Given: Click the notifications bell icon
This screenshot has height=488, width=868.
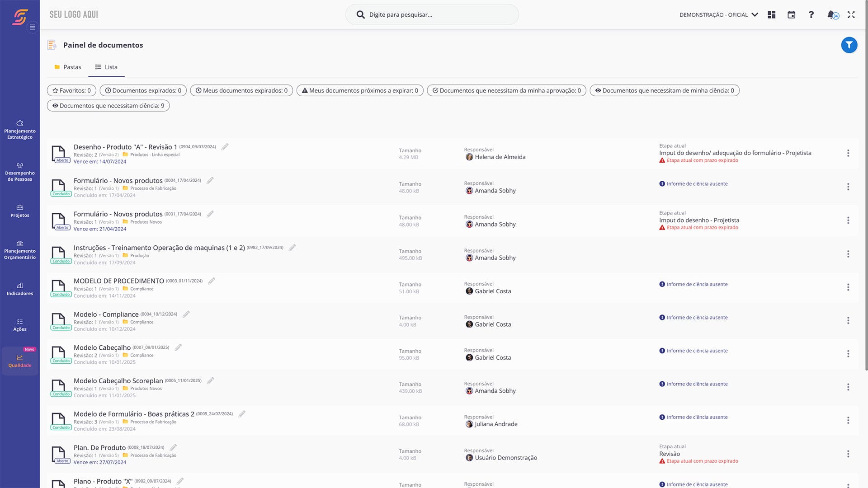Looking at the screenshot, I should 831,14.
